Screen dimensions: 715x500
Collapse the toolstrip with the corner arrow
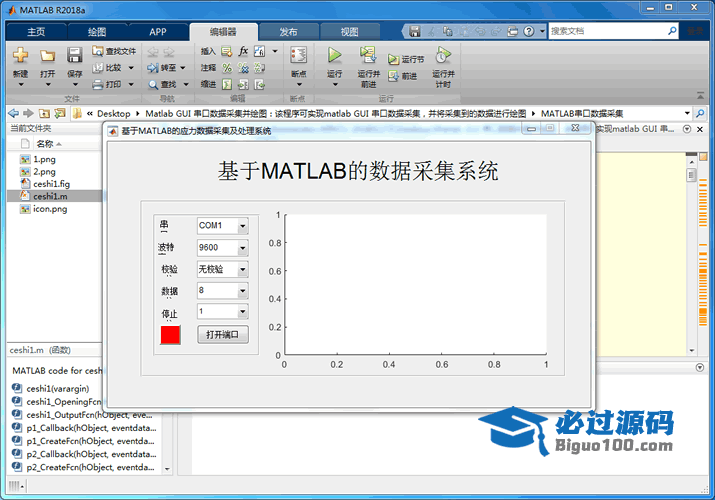click(x=700, y=95)
